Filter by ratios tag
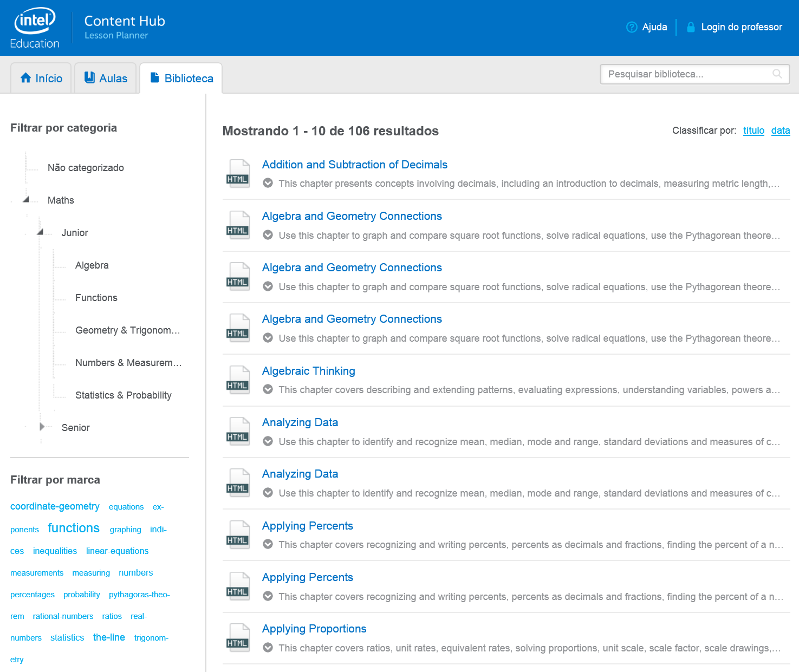Image resolution: width=799 pixels, height=672 pixels. (112, 616)
